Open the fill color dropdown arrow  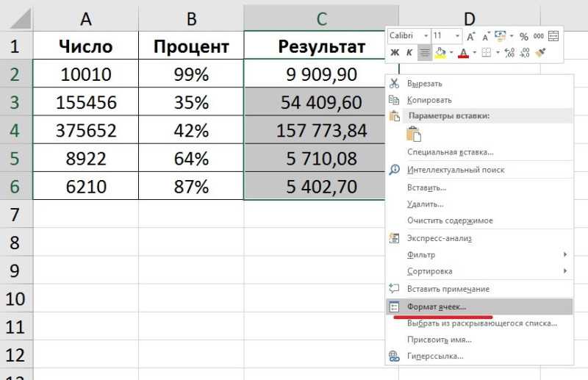[x=451, y=52]
